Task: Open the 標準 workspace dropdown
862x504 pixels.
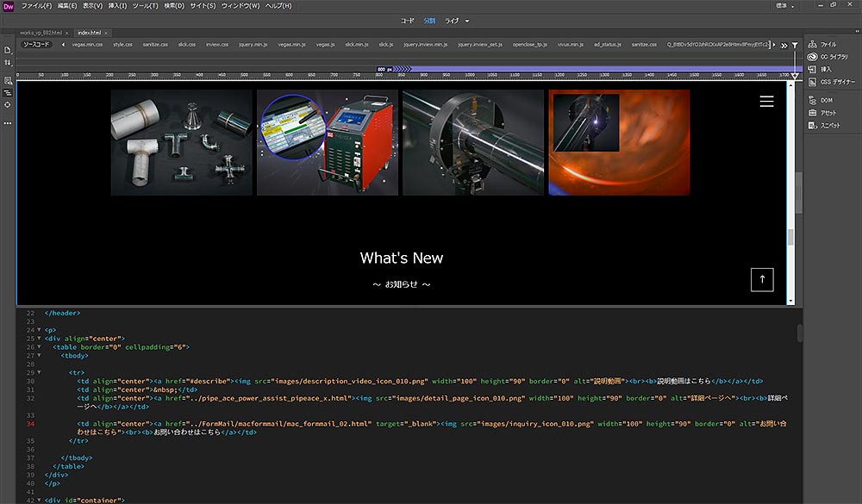Action: click(x=785, y=5)
